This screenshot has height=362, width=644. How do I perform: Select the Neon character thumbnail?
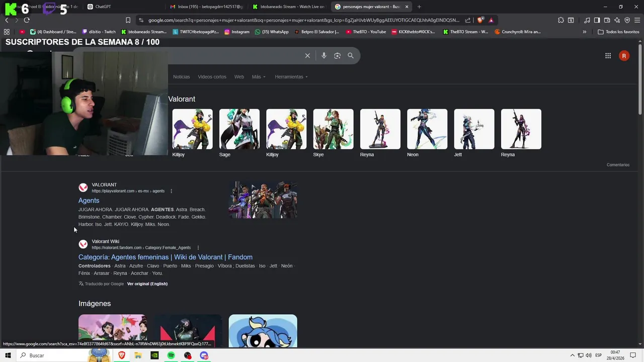point(427,129)
